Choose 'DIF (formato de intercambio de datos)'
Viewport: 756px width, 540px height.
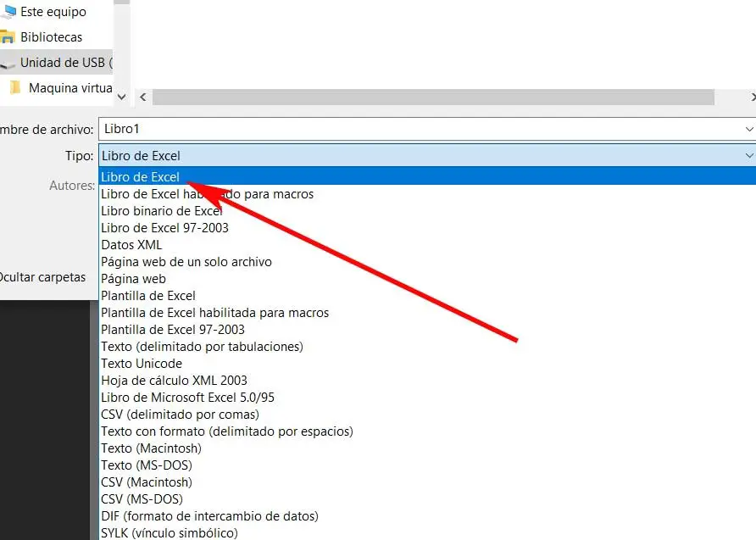[x=209, y=516]
